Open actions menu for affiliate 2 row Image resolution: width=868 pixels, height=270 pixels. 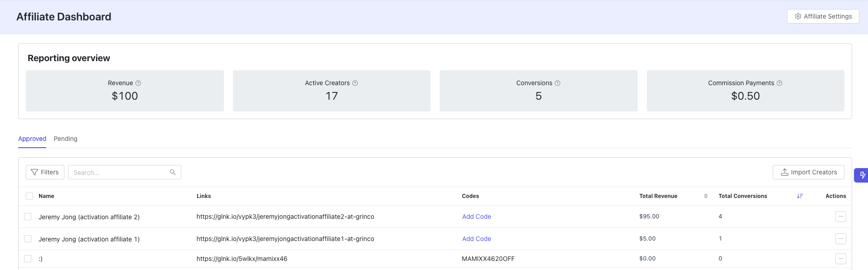840,217
